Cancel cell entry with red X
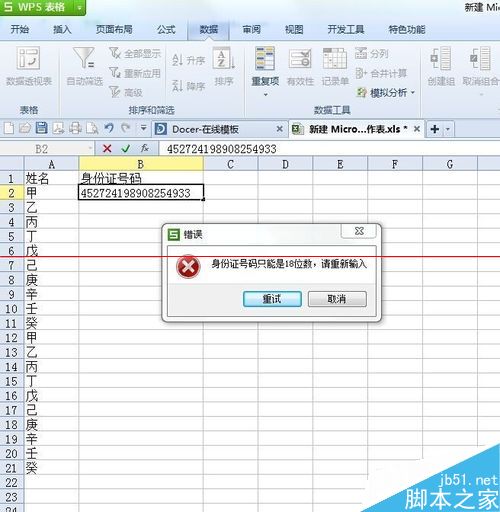The image size is (500, 512). (107, 149)
